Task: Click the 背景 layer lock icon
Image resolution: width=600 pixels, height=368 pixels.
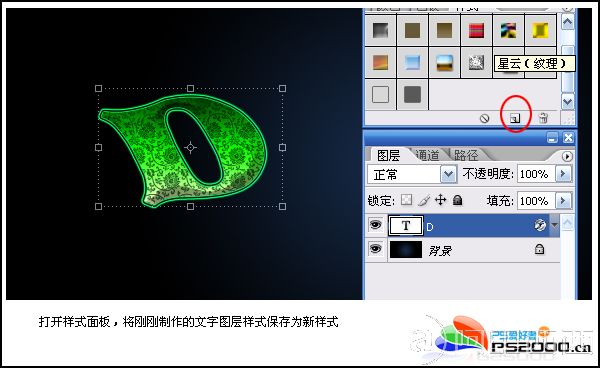Action: pyautogui.click(x=539, y=249)
